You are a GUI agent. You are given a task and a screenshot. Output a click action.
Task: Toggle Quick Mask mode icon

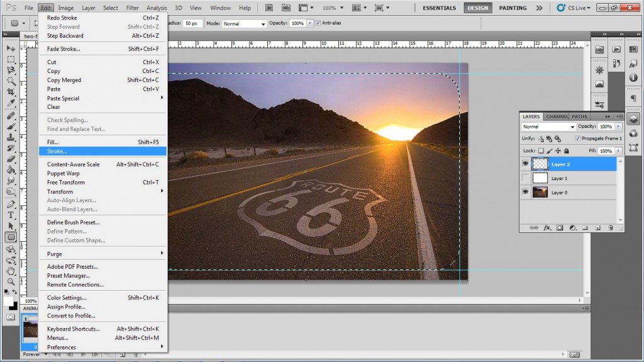[11, 317]
